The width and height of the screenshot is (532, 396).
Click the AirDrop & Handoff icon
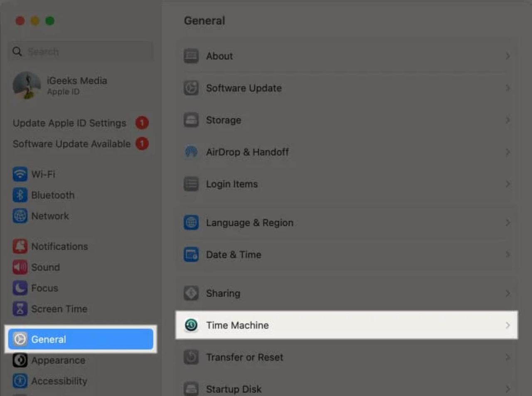(191, 152)
